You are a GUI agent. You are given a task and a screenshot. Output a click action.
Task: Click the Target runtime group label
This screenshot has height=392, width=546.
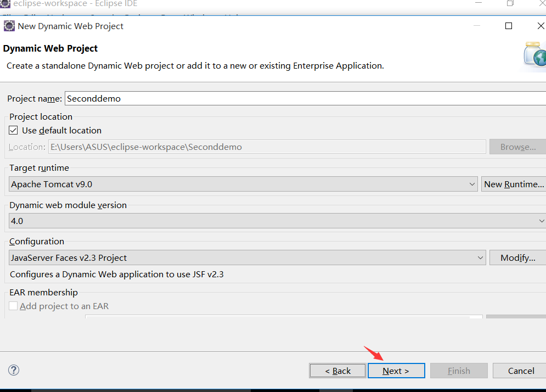pyautogui.click(x=39, y=168)
